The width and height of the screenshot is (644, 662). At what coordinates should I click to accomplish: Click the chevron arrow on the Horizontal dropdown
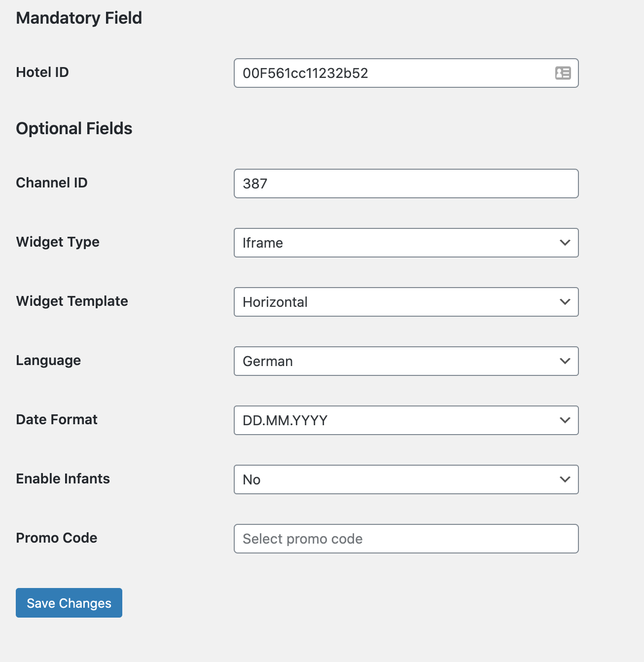click(x=565, y=302)
